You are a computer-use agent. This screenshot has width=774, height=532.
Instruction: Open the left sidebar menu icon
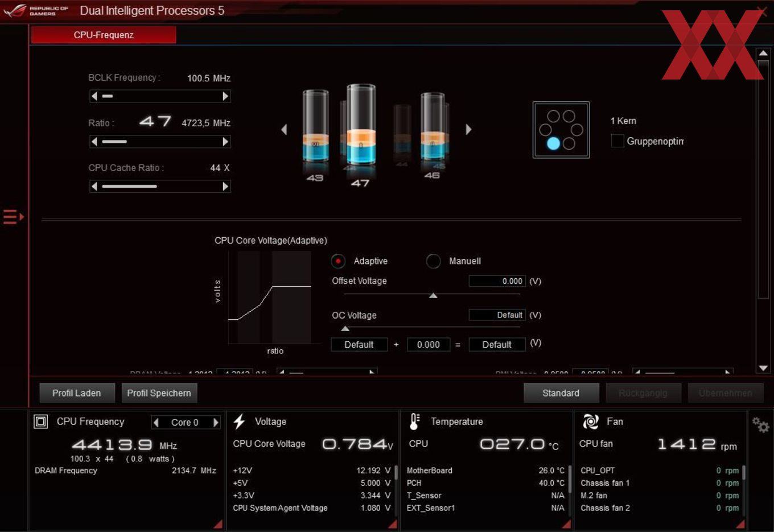[13, 217]
